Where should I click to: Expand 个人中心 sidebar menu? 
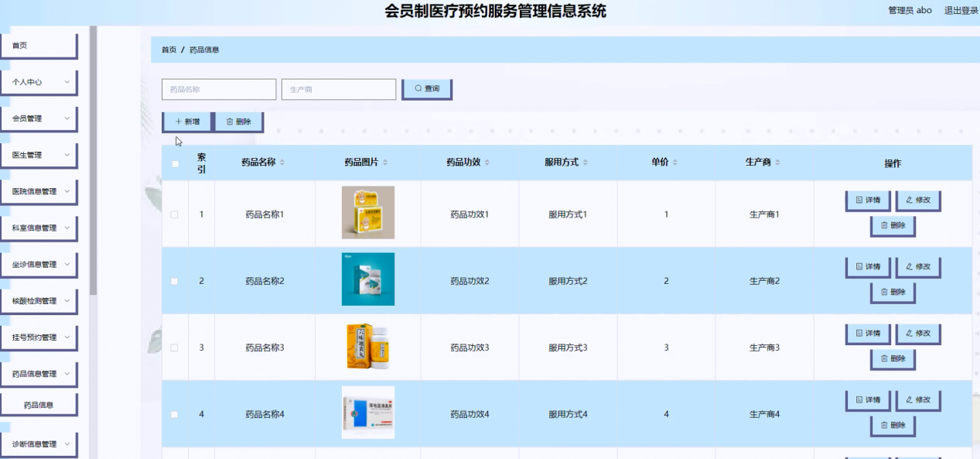pyautogui.click(x=39, y=82)
